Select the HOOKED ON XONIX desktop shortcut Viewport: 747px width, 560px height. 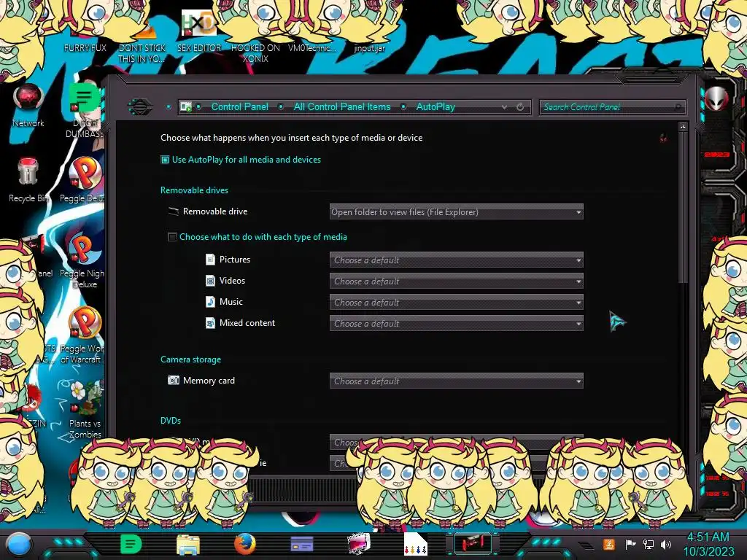pos(255,52)
